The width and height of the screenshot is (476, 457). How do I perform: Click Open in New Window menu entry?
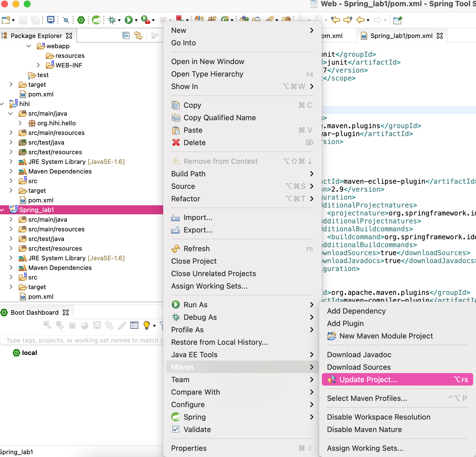(242, 62)
